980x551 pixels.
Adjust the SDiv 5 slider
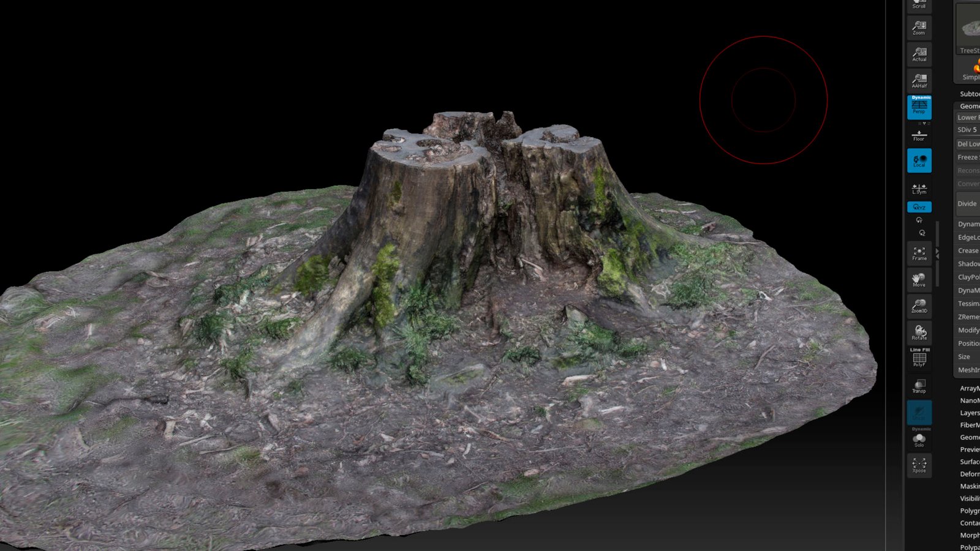pyautogui.click(x=968, y=130)
